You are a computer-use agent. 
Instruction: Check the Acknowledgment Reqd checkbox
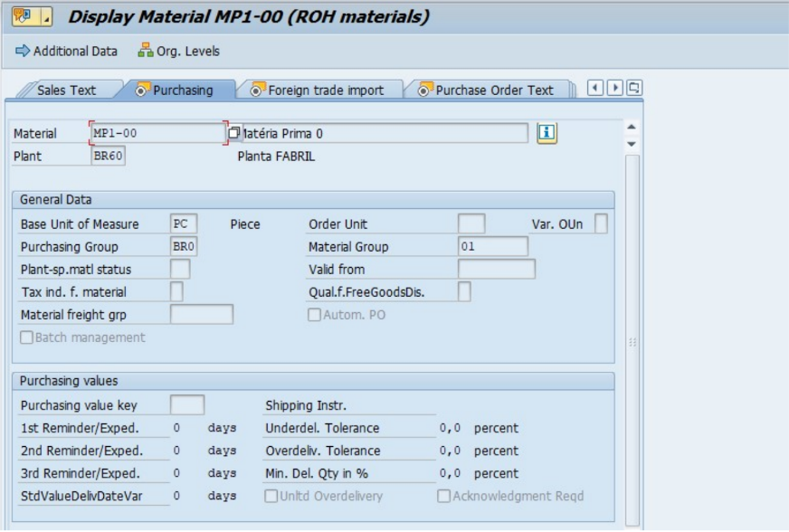coord(444,496)
